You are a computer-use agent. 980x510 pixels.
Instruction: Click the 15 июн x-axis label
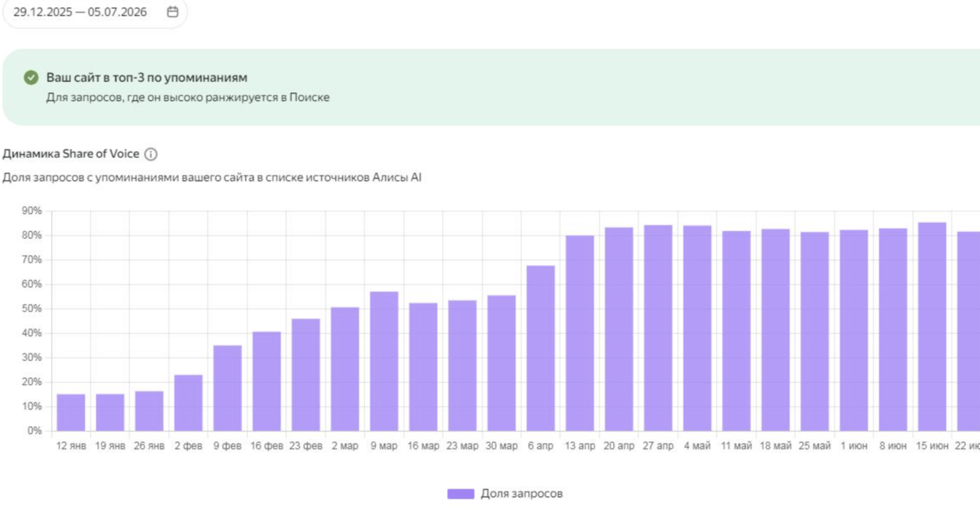click(x=932, y=446)
